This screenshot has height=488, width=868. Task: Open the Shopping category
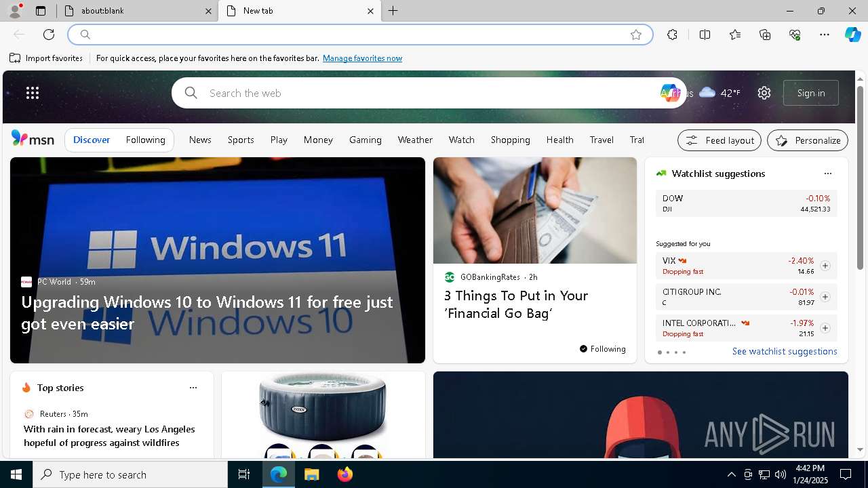click(x=510, y=140)
